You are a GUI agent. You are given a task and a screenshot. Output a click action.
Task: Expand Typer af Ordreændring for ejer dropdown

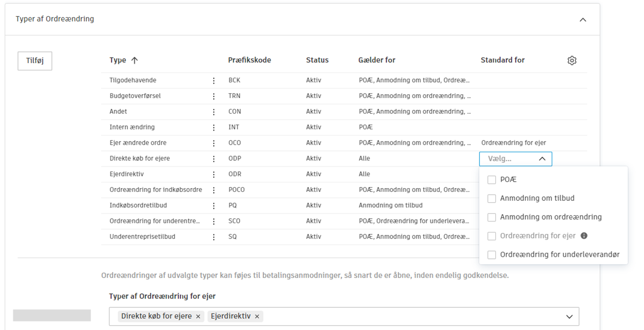[x=569, y=317]
